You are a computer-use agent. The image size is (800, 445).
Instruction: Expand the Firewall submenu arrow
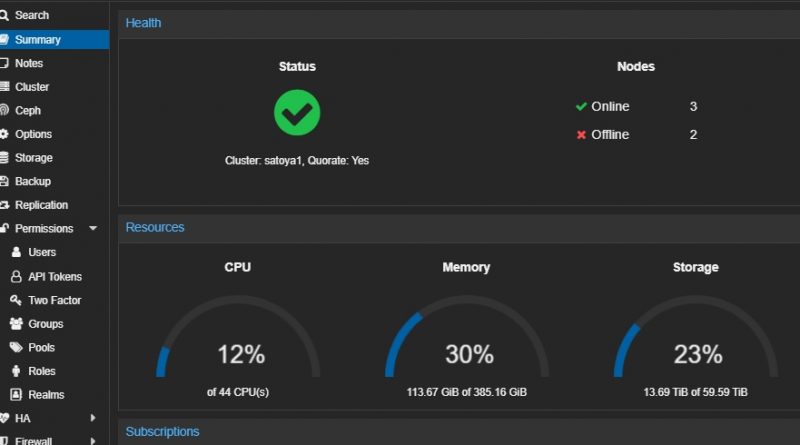pos(93,440)
